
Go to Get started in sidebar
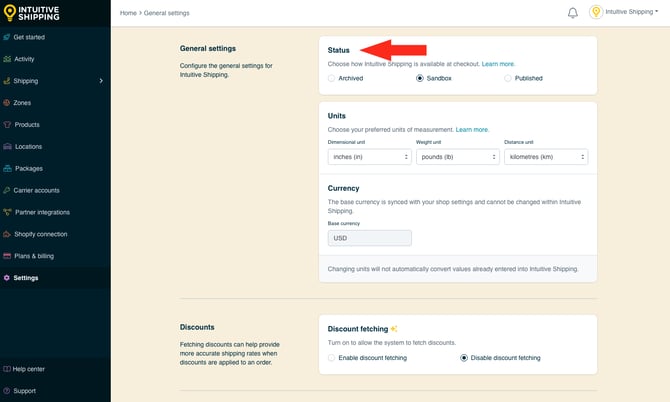pos(29,37)
